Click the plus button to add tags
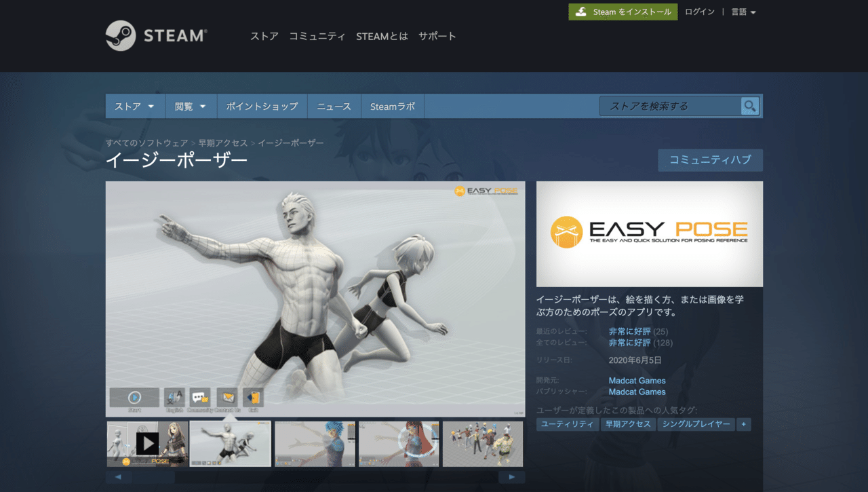Image resolution: width=868 pixels, height=492 pixels. click(x=744, y=424)
